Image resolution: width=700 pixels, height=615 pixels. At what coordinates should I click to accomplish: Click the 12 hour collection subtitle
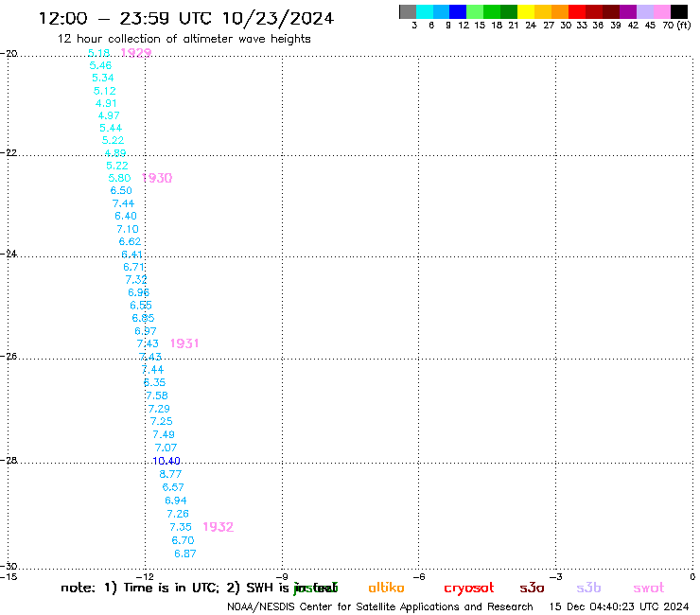[184, 39]
